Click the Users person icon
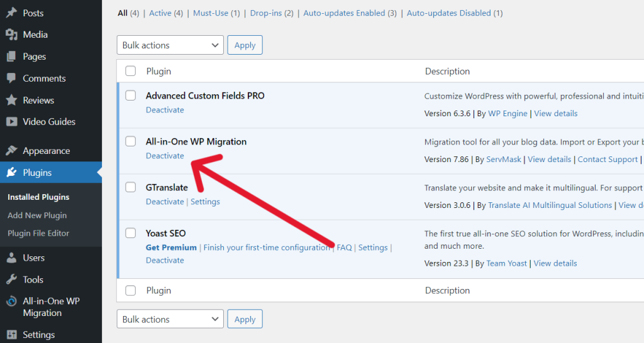Viewport: 644px width, 343px height. (x=11, y=258)
